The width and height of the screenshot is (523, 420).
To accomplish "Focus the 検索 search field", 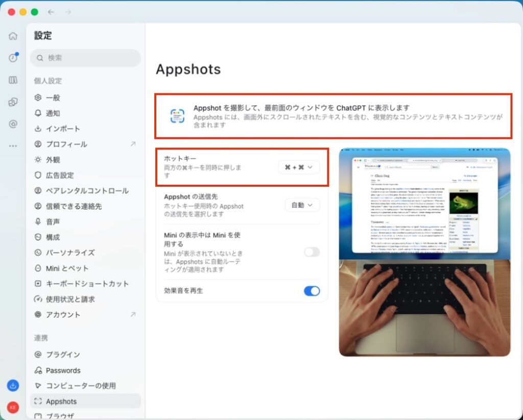I will pos(85,58).
